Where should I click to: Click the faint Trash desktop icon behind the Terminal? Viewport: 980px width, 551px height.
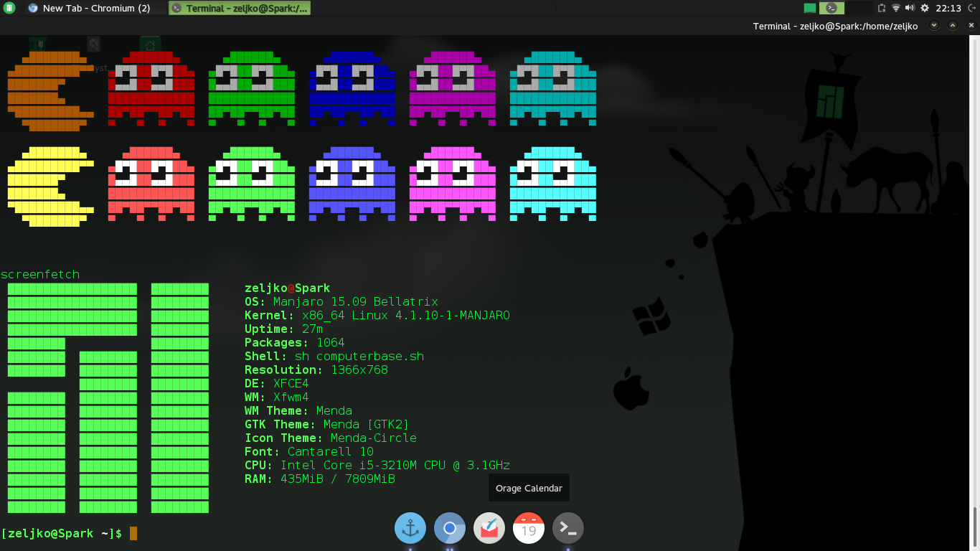click(x=38, y=44)
